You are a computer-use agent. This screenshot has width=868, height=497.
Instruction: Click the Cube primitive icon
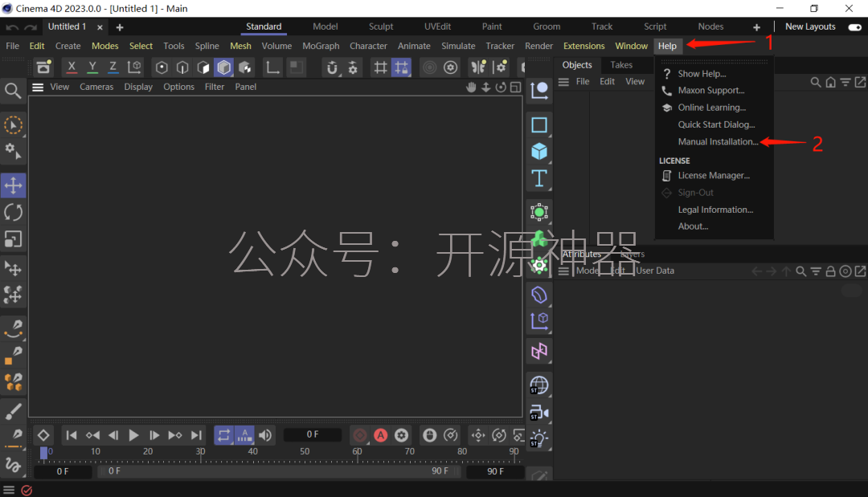point(539,151)
